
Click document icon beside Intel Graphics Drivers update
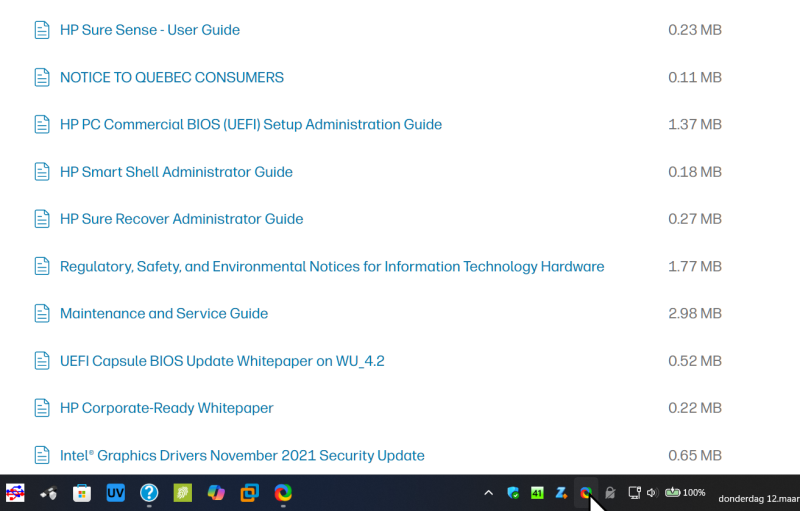[x=42, y=455]
